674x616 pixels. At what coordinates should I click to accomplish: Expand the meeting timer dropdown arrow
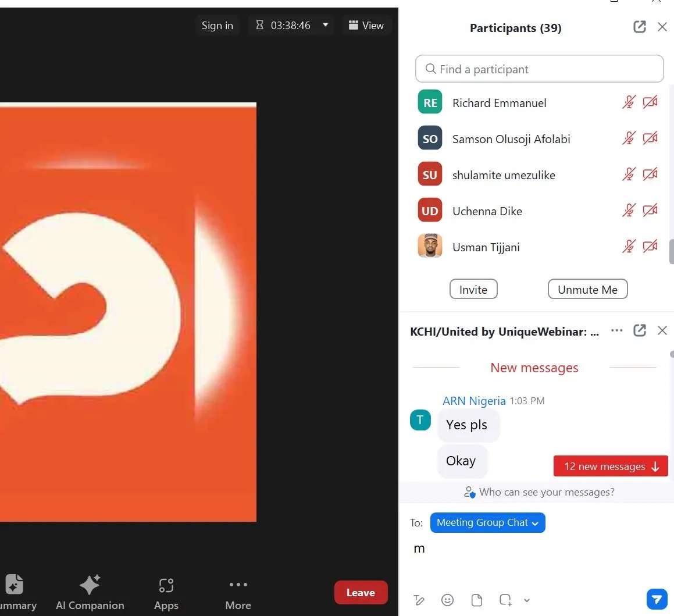pyautogui.click(x=326, y=25)
